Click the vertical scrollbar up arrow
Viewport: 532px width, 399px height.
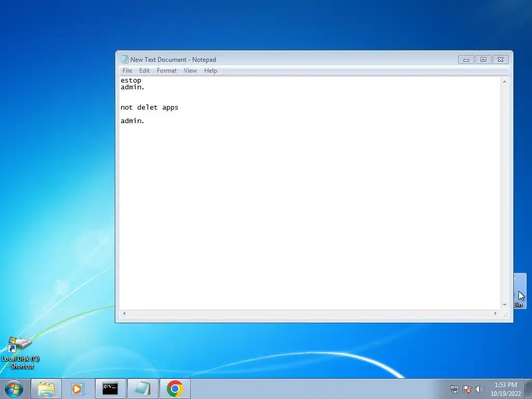pyautogui.click(x=504, y=82)
